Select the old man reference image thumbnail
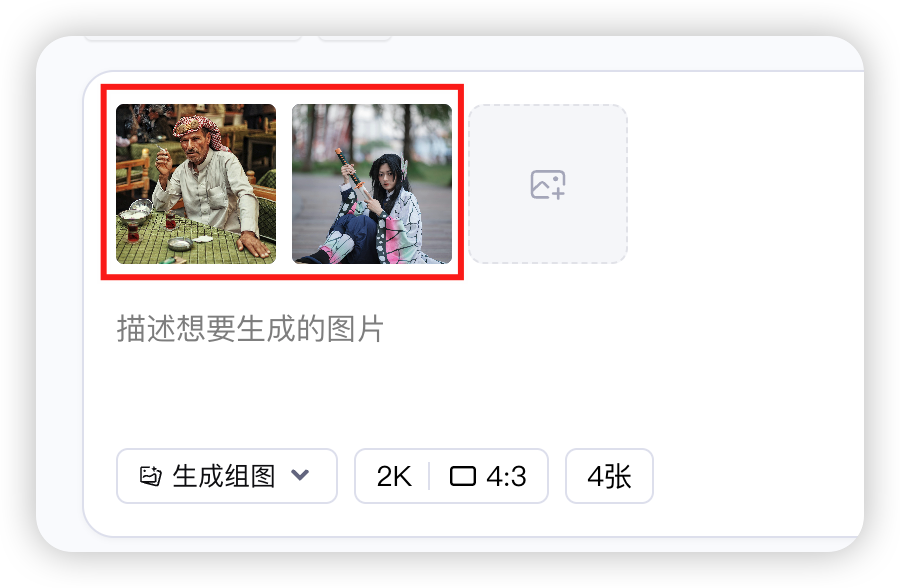 coord(196,184)
